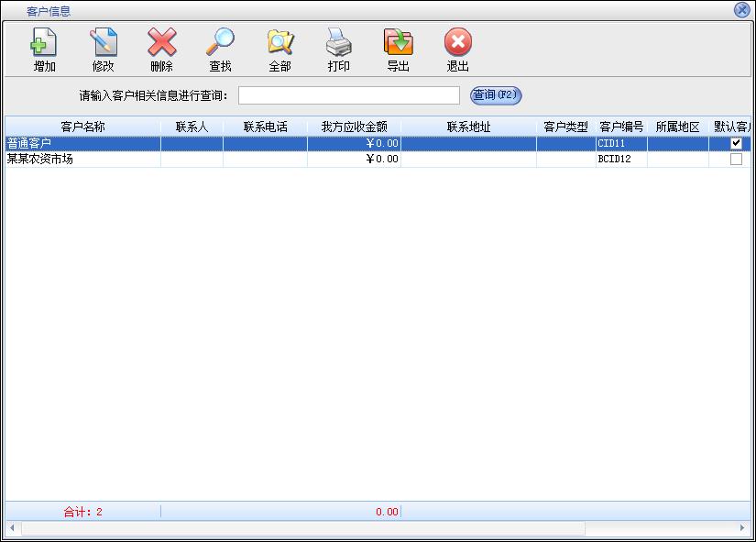The height and width of the screenshot is (542, 756).
Task: Uncheck default customer box for 普通客户
Action: pos(735,144)
